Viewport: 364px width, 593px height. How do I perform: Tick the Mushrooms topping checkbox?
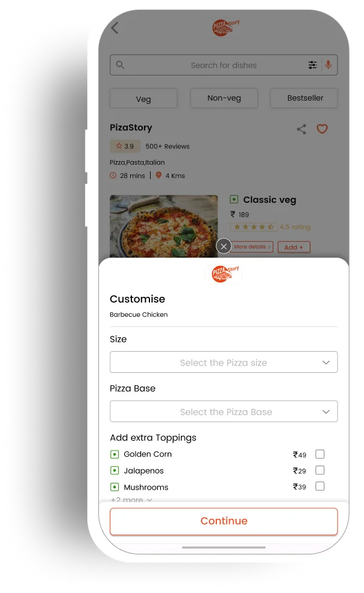[320, 486]
